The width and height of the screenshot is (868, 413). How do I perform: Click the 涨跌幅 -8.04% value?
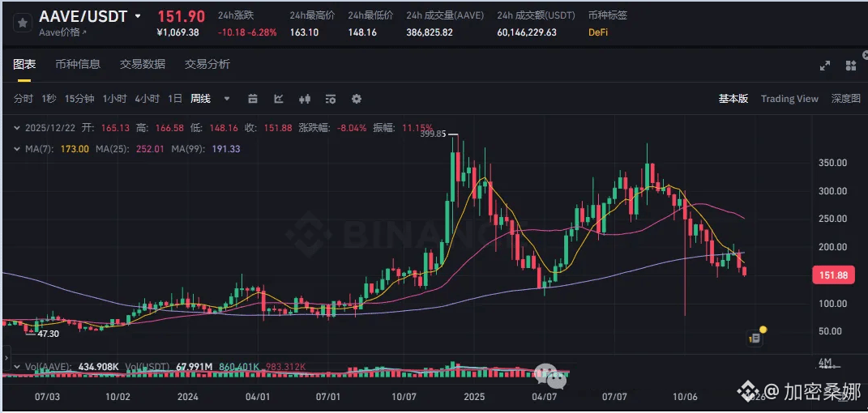tap(352, 128)
